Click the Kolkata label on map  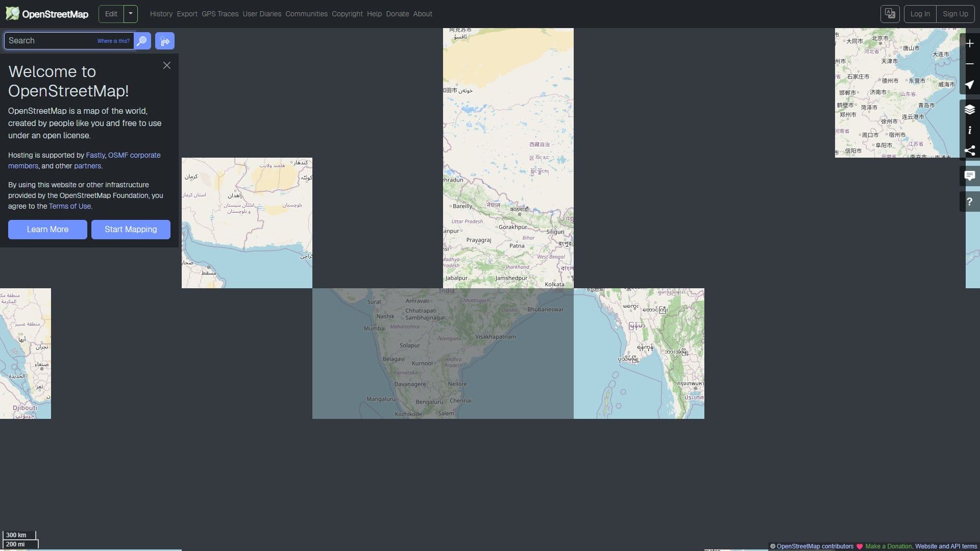[x=555, y=284]
